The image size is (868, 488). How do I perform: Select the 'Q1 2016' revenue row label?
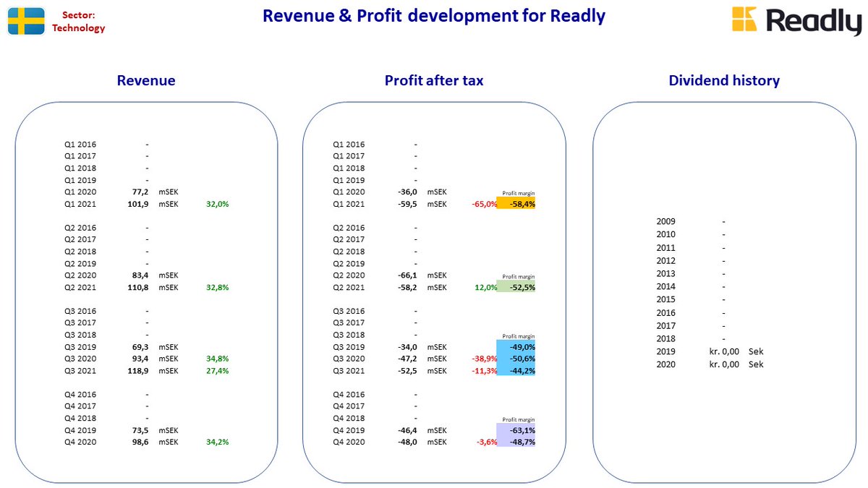80,145
